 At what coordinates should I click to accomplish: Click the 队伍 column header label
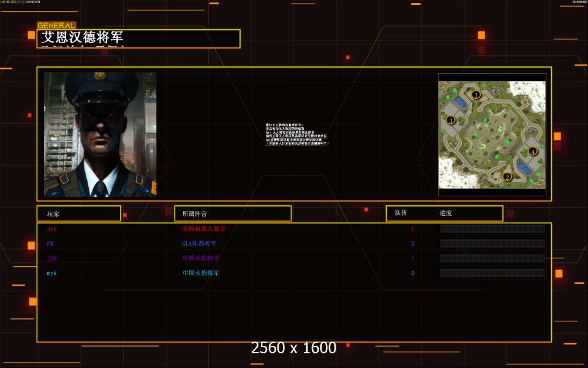pos(401,213)
